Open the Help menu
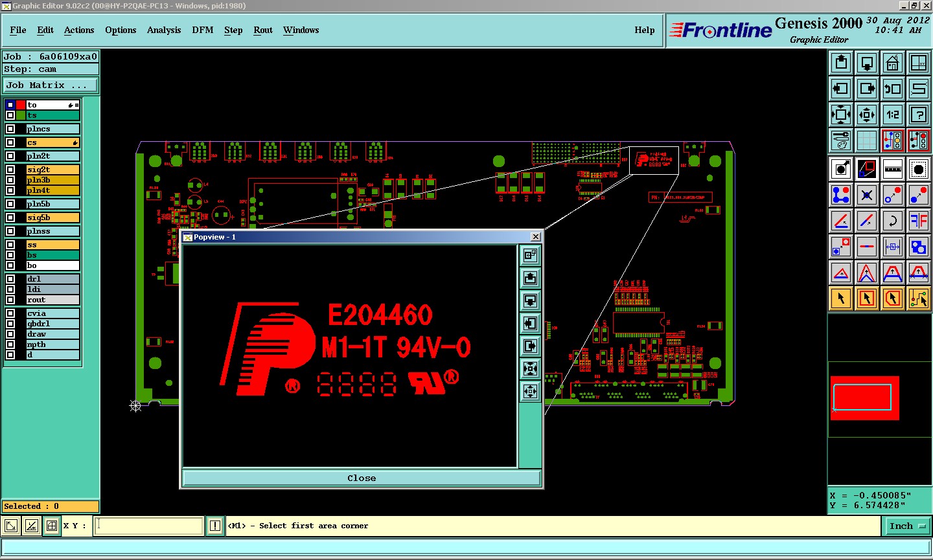Viewport: 933px width, 560px height. [x=645, y=30]
